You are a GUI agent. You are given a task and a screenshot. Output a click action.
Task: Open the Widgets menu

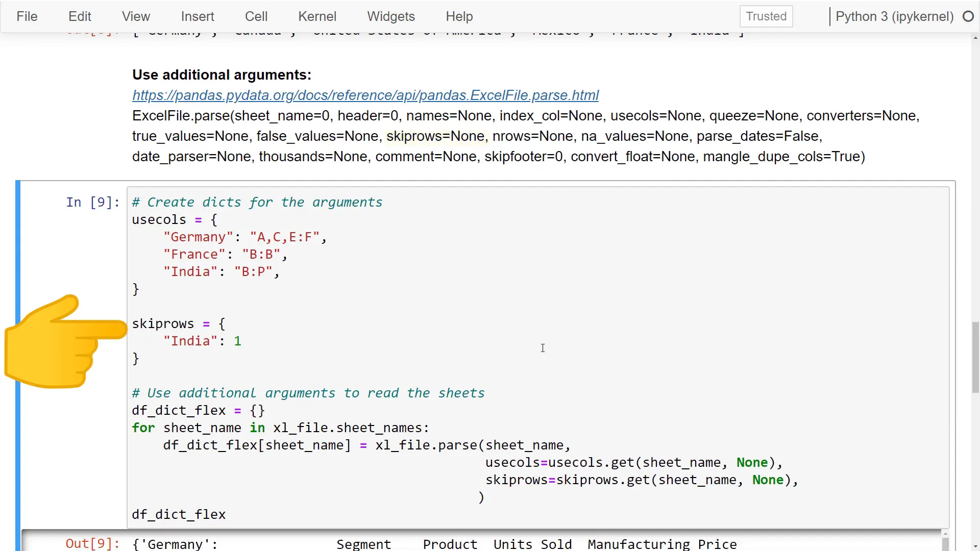tap(390, 16)
